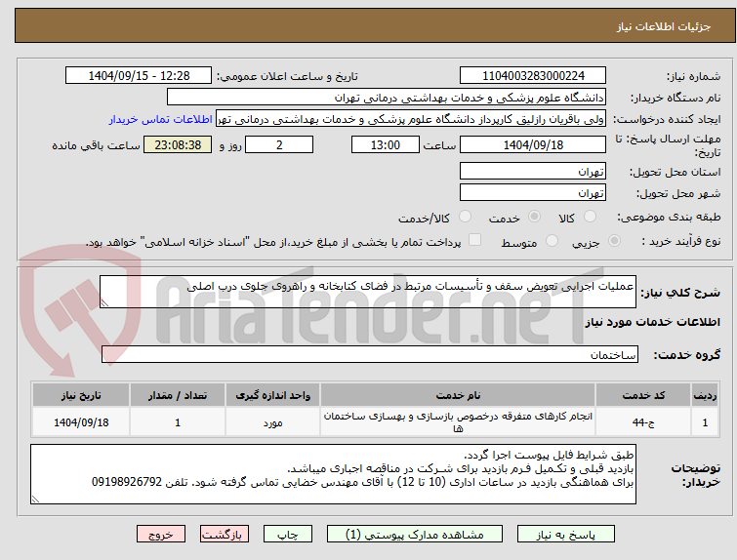Click the ردیف number cell of the ج-44 row
Viewport: 737px width, 560px height.
click(705, 421)
